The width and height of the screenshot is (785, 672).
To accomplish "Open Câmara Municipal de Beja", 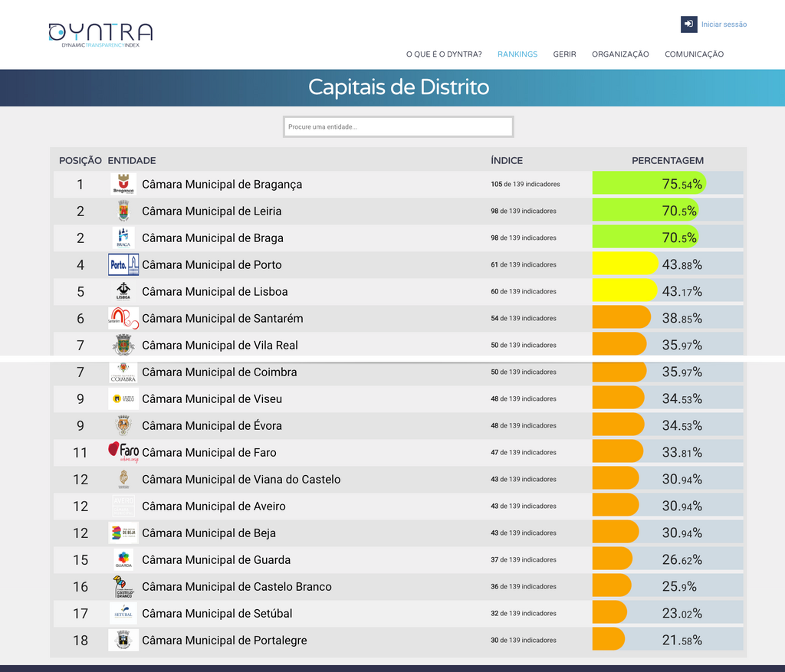I will [209, 533].
